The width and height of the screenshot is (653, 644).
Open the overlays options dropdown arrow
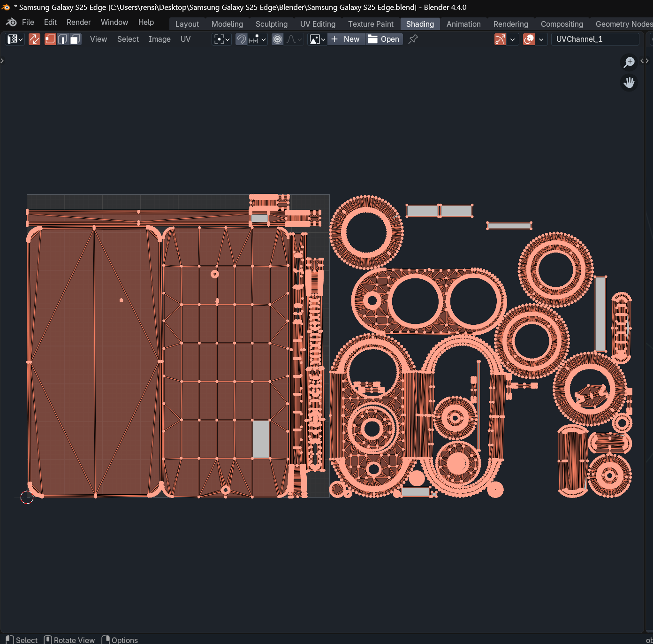[541, 39]
